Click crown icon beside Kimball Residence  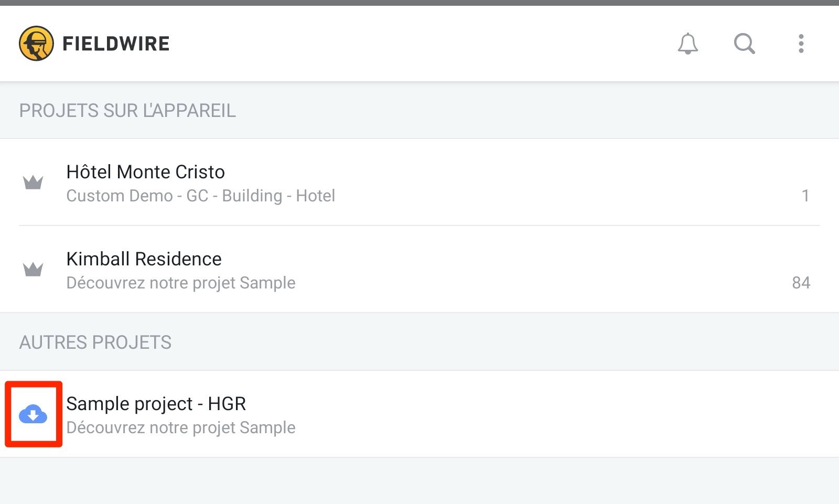(33, 269)
